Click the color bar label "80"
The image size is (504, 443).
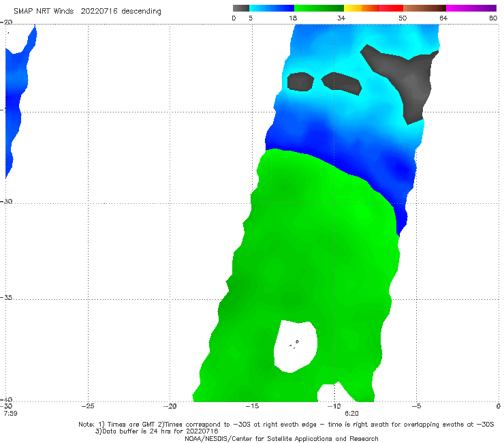(x=493, y=18)
